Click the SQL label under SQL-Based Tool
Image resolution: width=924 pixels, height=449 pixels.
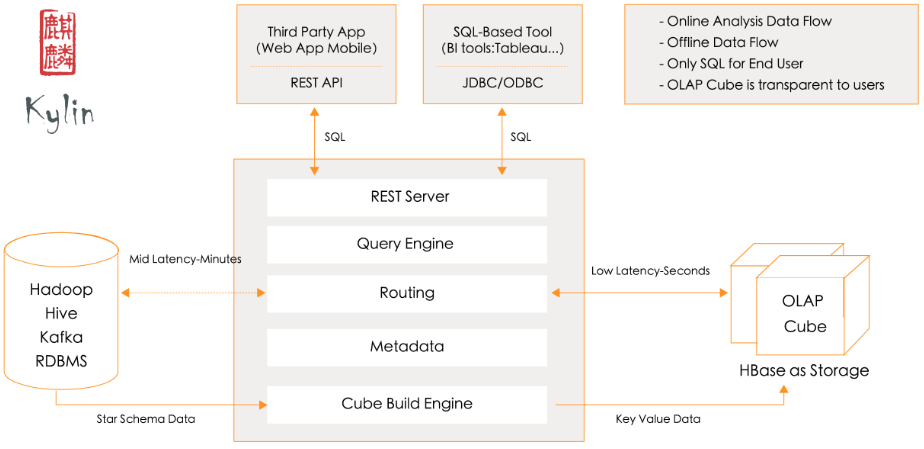520,137
